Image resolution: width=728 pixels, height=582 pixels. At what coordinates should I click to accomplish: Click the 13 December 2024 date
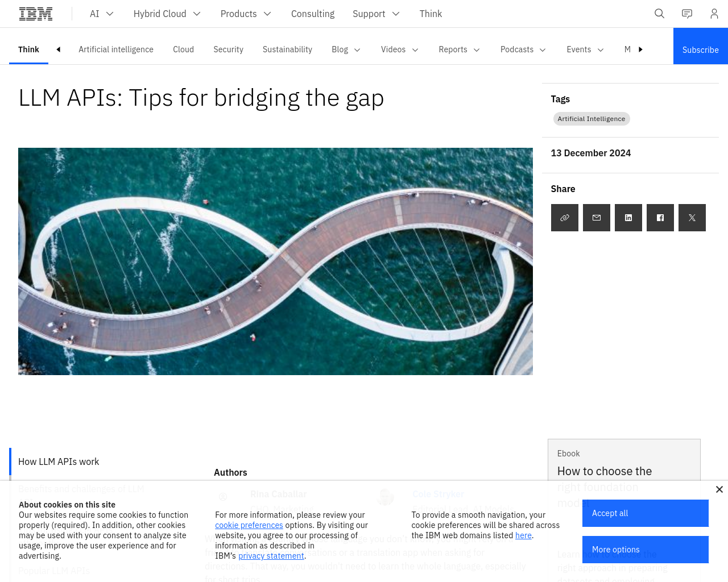[x=591, y=153]
